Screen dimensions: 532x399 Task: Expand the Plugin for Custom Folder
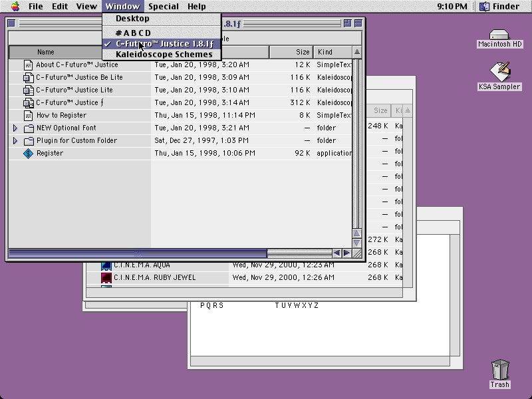pyautogui.click(x=15, y=140)
